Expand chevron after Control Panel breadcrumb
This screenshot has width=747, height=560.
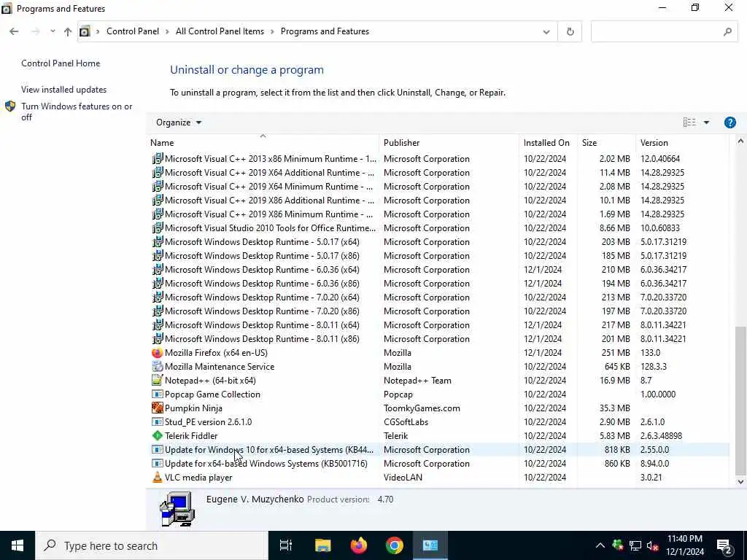point(167,31)
